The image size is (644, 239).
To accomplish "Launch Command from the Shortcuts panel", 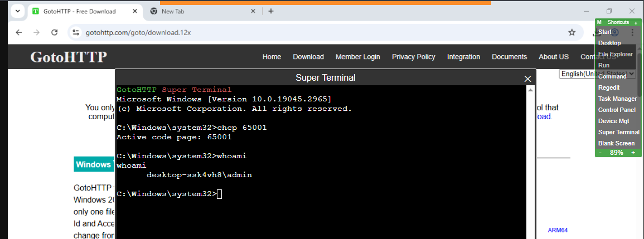I will (x=612, y=76).
